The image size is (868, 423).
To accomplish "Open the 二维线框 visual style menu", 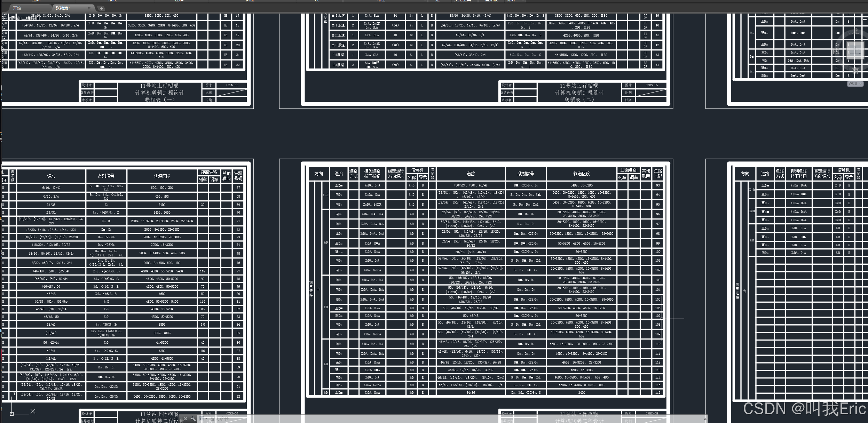I will click(x=30, y=18).
